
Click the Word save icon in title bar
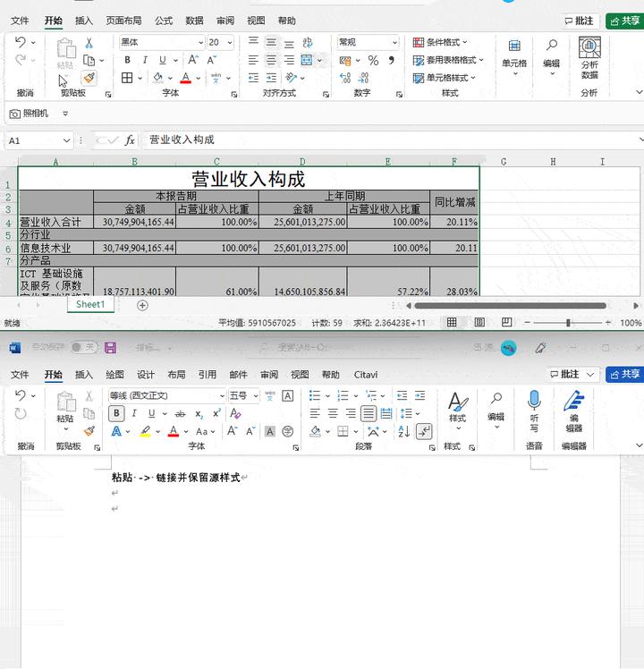111,348
